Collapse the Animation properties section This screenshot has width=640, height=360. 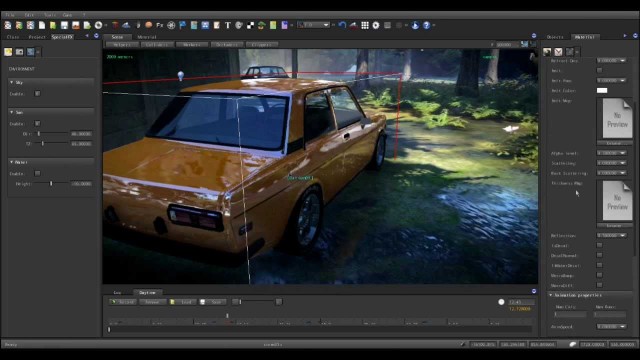click(551, 295)
